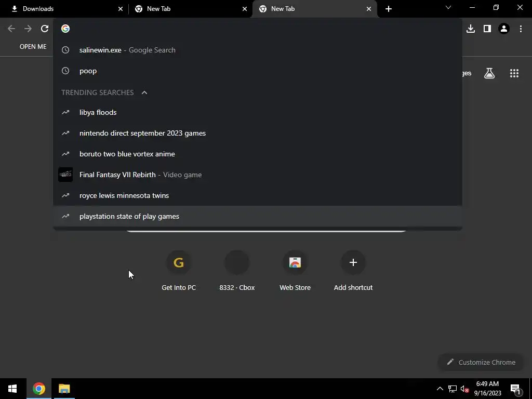Viewport: 532px width, 399px height.
Task: Open the tab search dropdown arrow
Action: tap(448, 7)
